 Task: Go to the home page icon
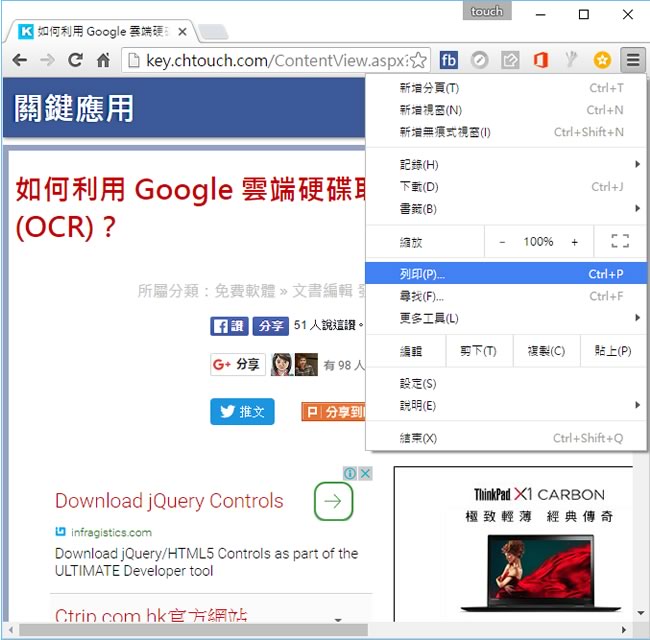tap(103, 61)
